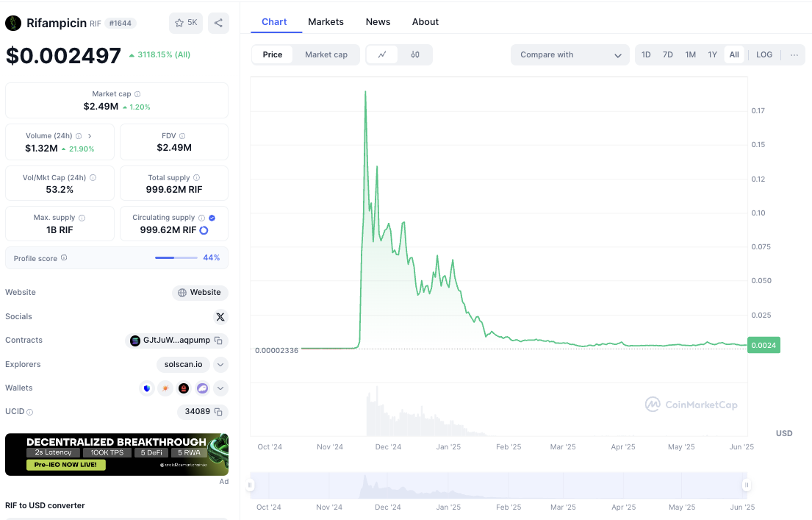812x520 pixels.
Task: Click the Market cap info icon
Action: tap(137, 94)
